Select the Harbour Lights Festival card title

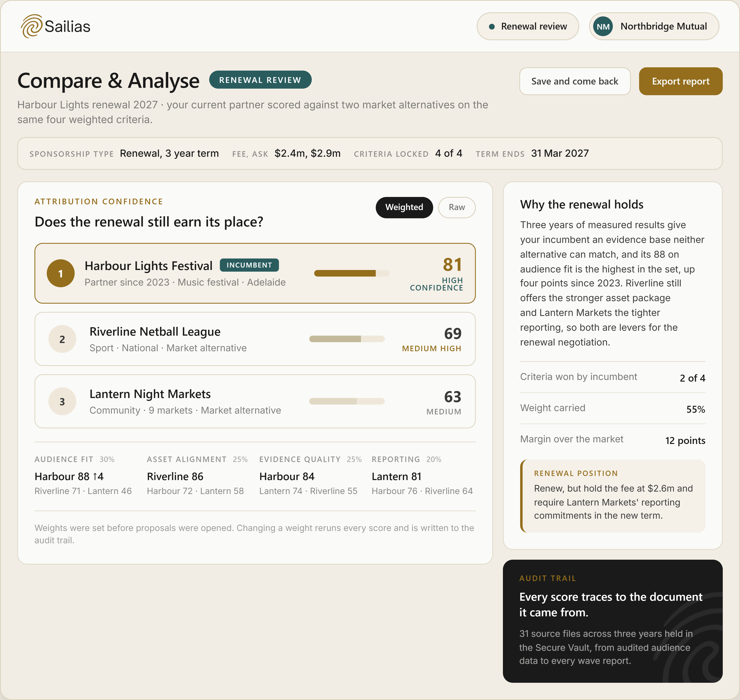click(x=148, y=266)
